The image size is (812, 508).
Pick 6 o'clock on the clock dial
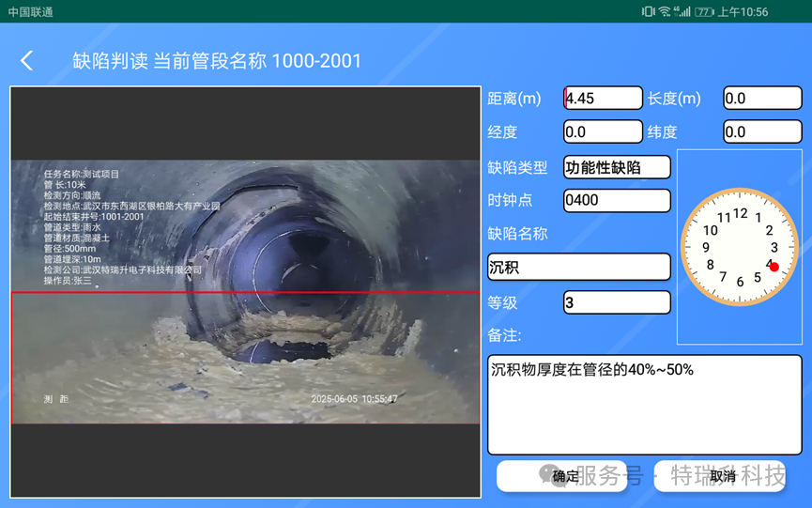point(740,282)
